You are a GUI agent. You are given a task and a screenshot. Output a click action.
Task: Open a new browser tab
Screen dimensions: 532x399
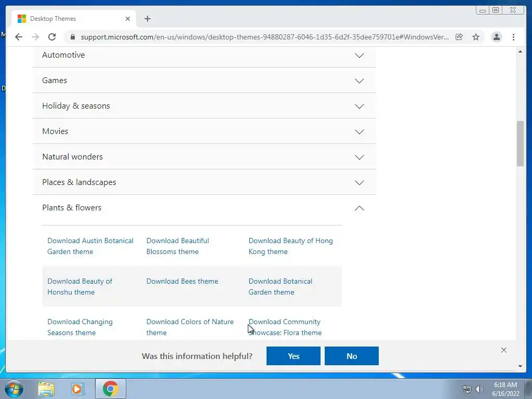coord(147,19)
